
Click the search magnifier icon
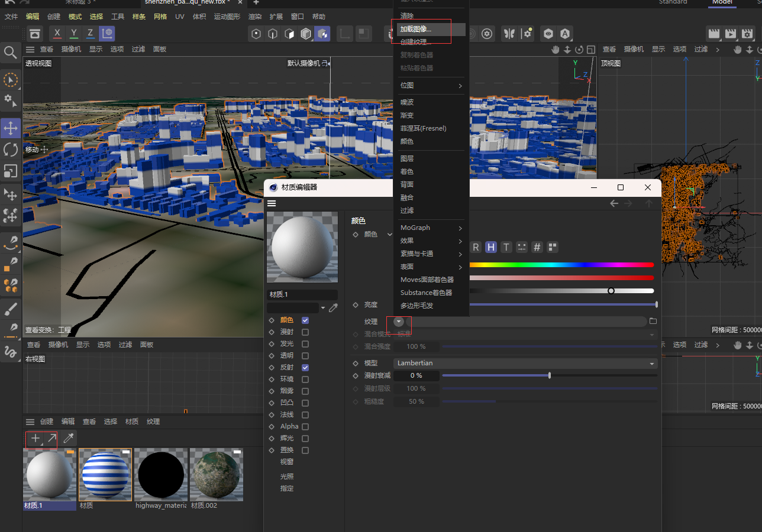(x=11, y=53)
